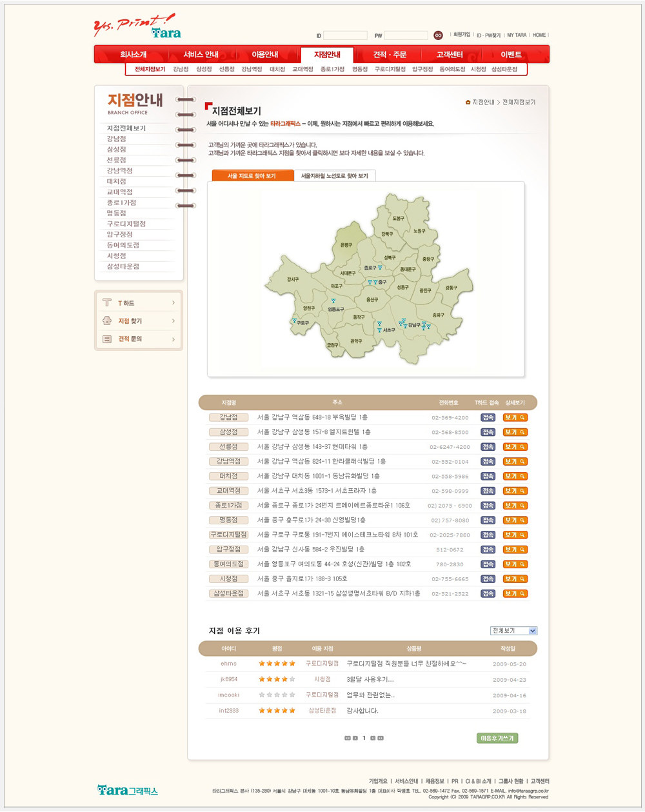
Task: Click the 견적 문의 sidebar icon
Action: (107, 339)
